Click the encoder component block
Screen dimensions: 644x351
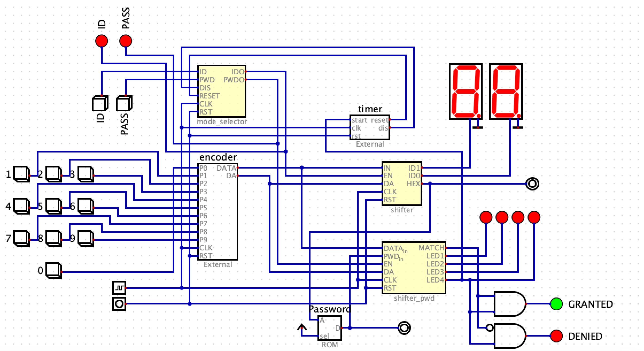pos(218,211)
